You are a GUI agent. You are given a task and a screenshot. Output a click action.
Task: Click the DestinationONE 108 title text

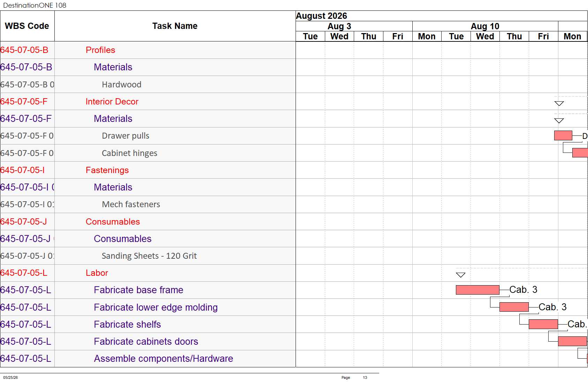coord(35,5)
